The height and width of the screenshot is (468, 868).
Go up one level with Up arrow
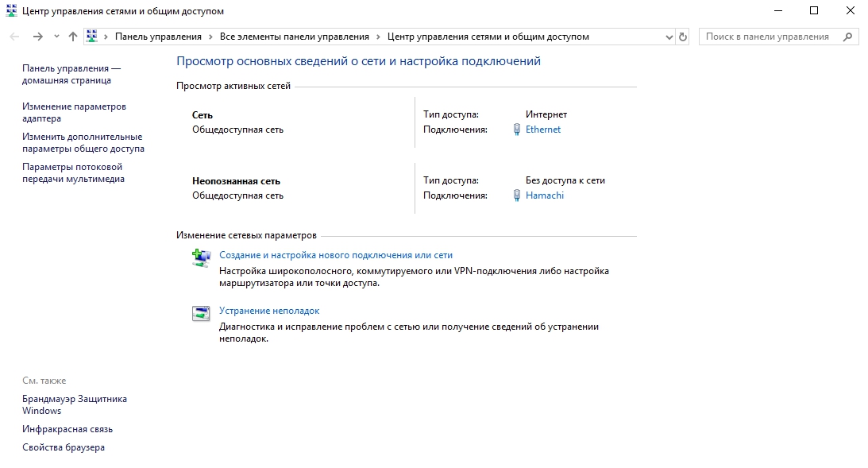(x=73, y=37)
